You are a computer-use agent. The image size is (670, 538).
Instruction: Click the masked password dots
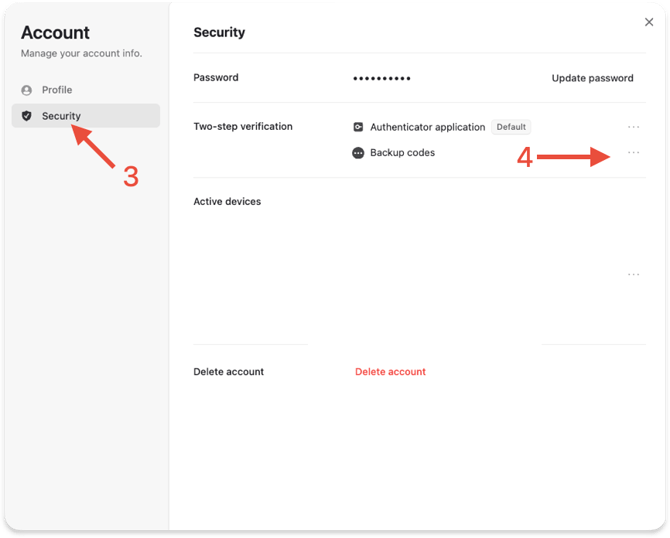tap(382, 78)
